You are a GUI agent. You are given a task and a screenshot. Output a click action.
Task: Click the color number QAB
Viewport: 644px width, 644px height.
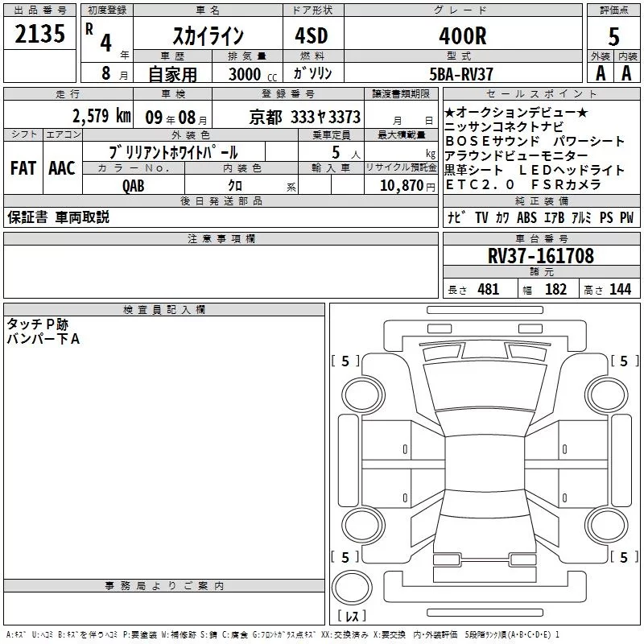[134, 186]
